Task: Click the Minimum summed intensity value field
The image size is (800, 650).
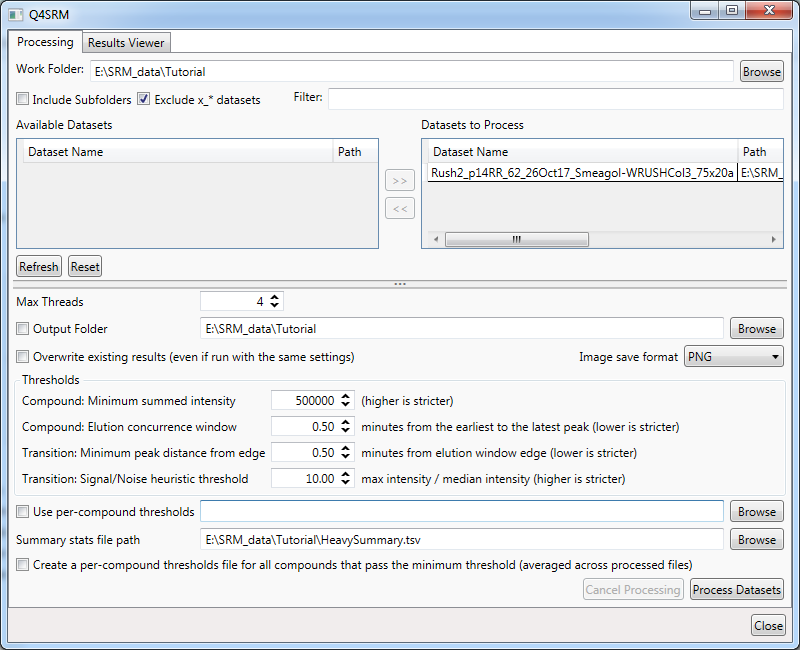Action: 304,401
